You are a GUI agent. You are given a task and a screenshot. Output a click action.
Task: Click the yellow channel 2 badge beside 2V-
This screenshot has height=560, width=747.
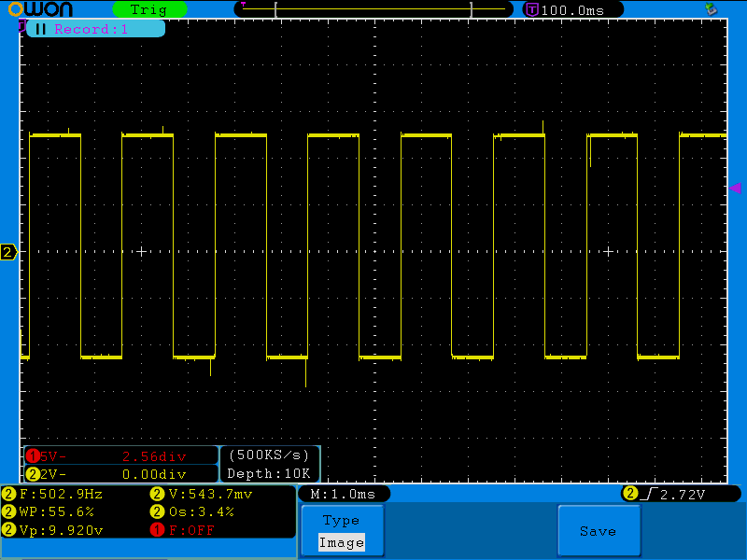point(33,474)
